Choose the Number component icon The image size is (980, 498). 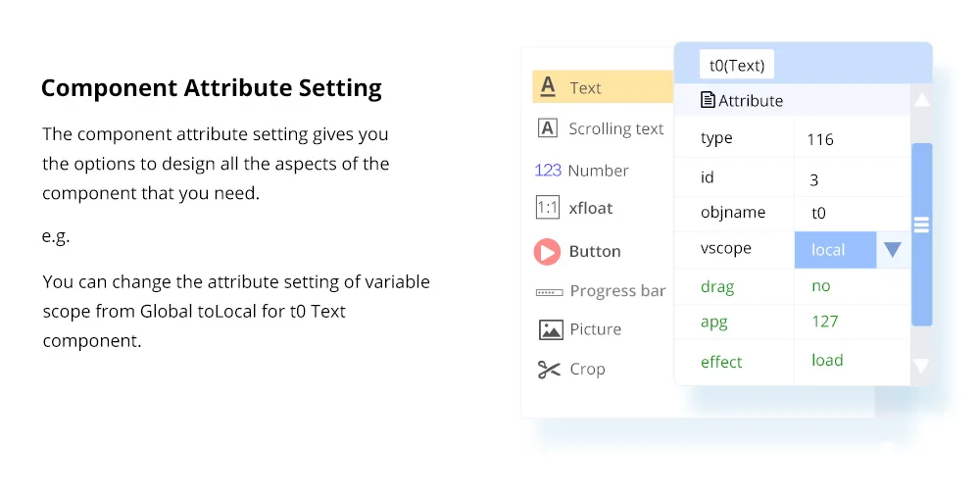pos(548,171)
